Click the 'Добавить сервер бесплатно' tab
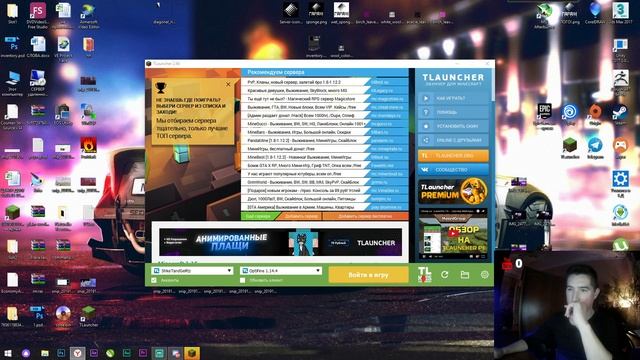Screen dimensions: 640x360 (x=367, y=216)
